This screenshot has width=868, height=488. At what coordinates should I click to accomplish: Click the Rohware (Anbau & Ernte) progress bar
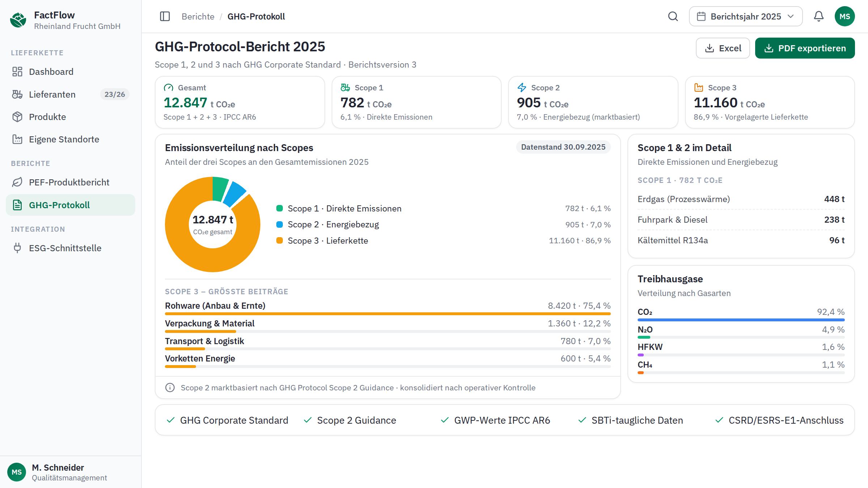(388, 313)
